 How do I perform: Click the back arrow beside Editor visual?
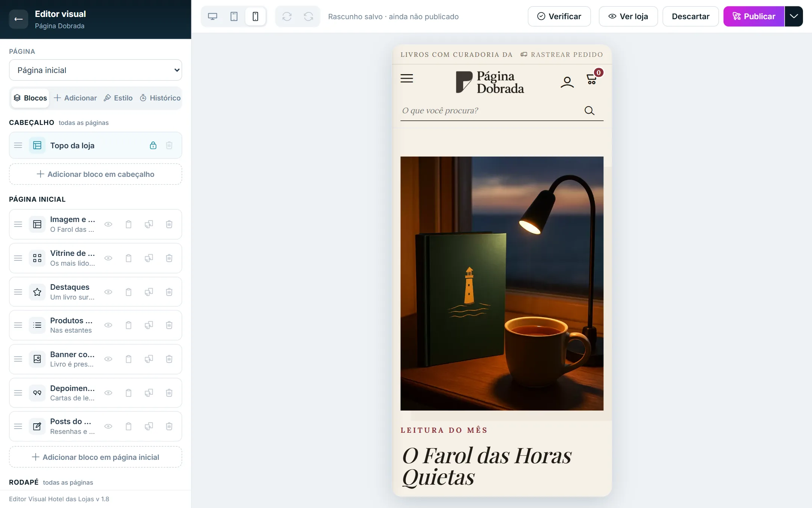[x=18, y=19]
